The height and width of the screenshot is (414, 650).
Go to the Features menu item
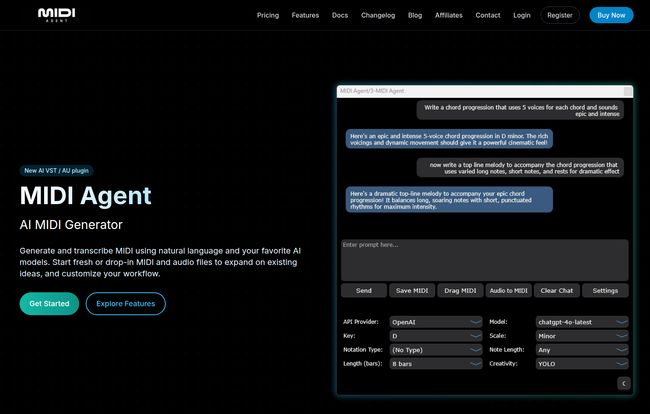[305, 15]
